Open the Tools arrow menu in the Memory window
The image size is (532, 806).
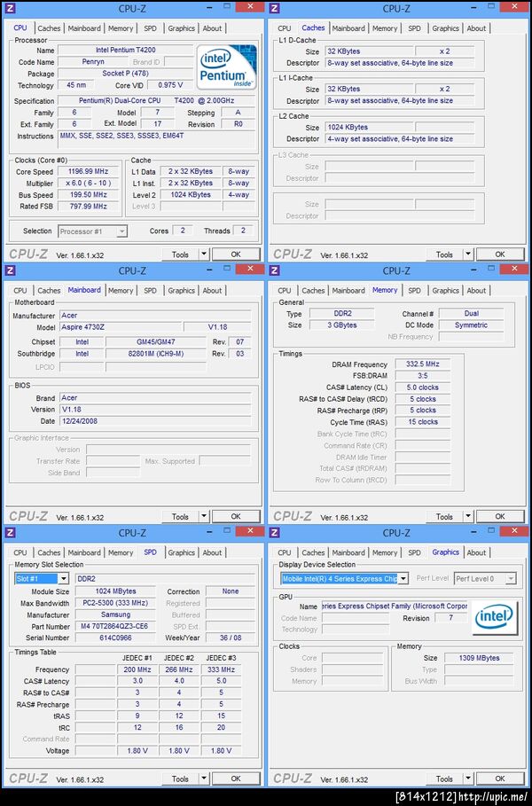tap(468, 517)
